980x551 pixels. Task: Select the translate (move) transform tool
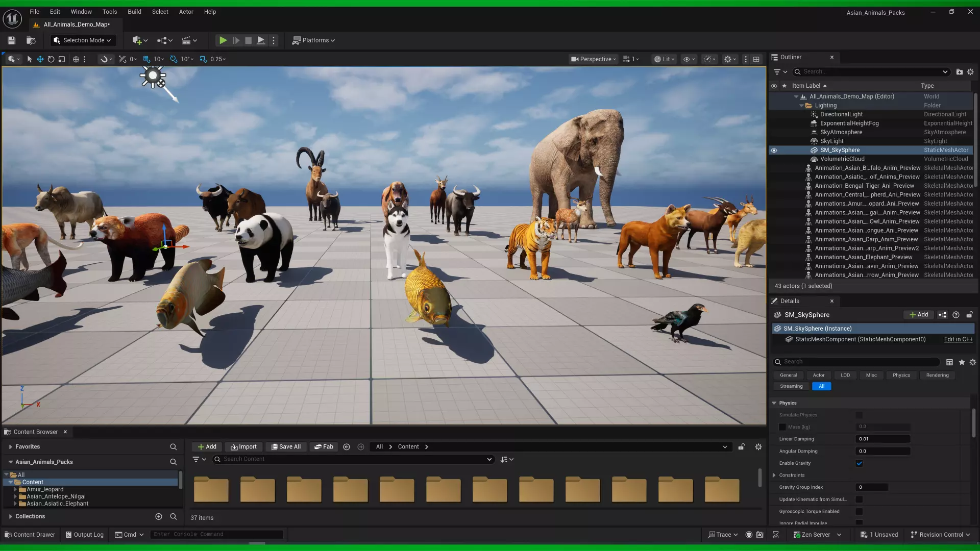coord(40,59)
